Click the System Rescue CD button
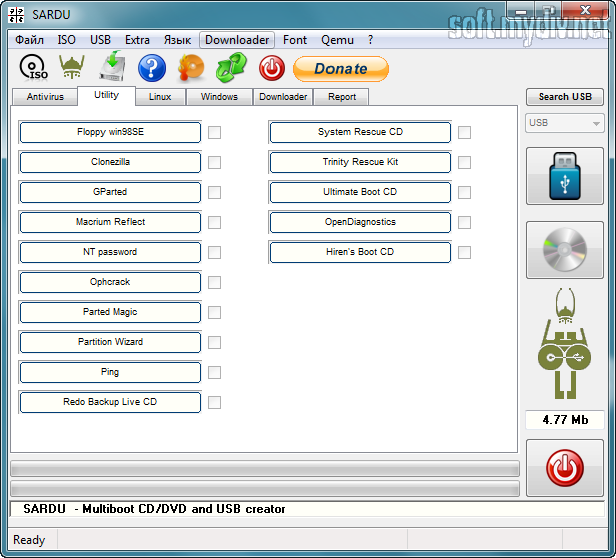 (360, 132)
